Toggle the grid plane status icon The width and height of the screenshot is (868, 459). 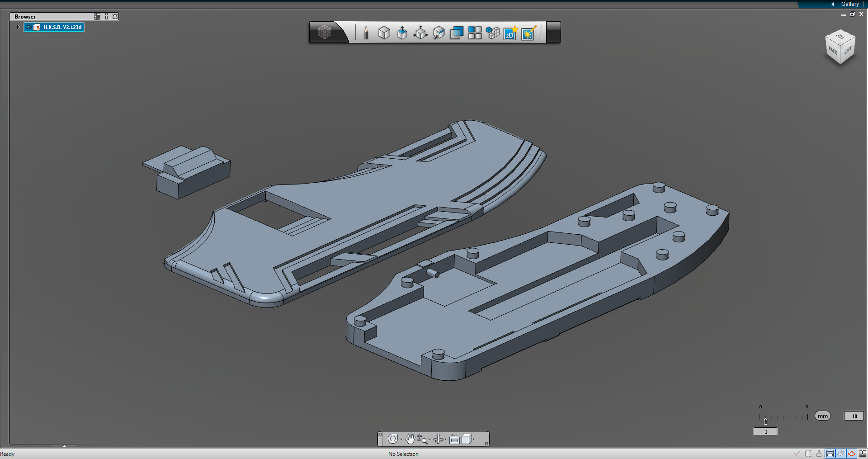pos(841,454)
